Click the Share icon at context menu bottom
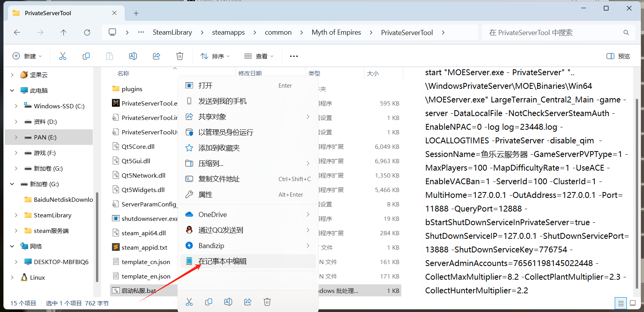The image size is (644, 312). (248, 302)
